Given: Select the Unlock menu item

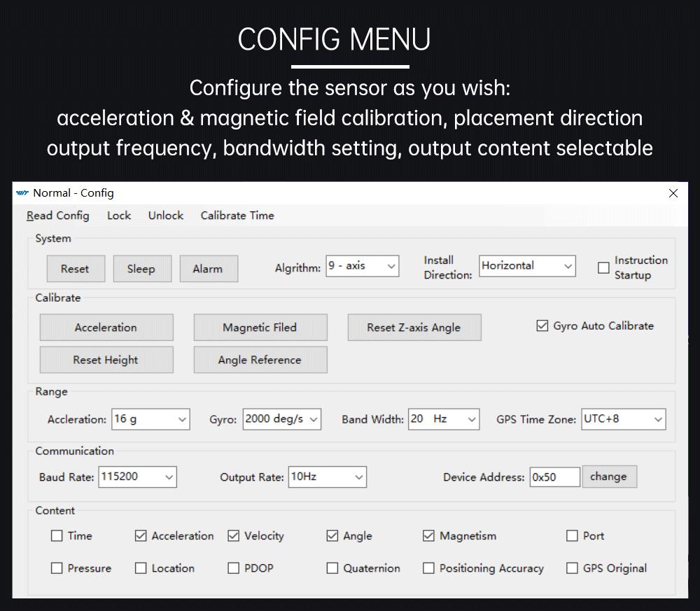Looking at the screenshot, I should point(166,216).
